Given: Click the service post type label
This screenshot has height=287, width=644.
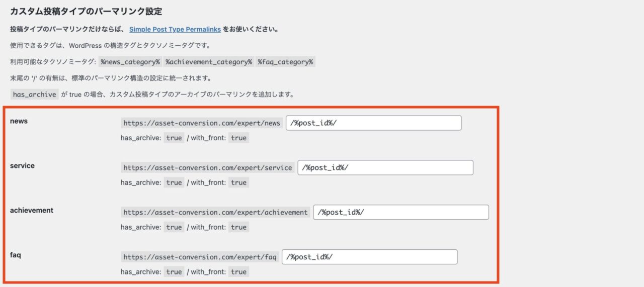Looking at the screenshot, I should [x=22, y=165].
